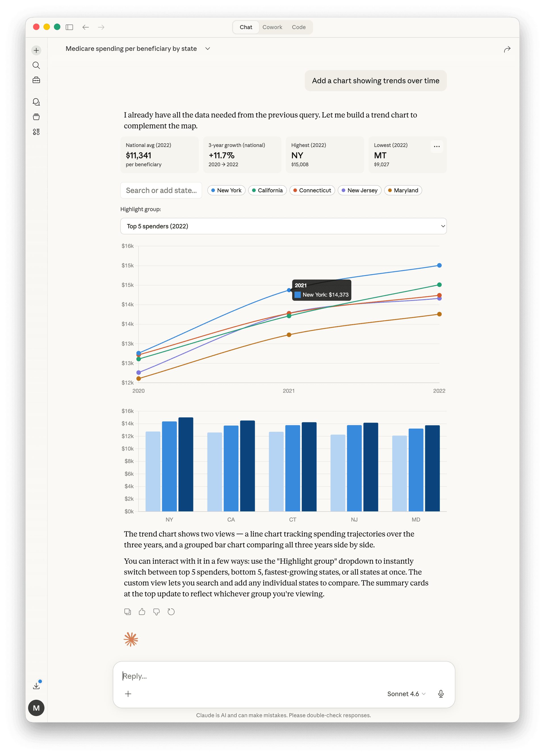
Task: Click the 3-year growth +11.7% card
Action: (x=242, y=155)
